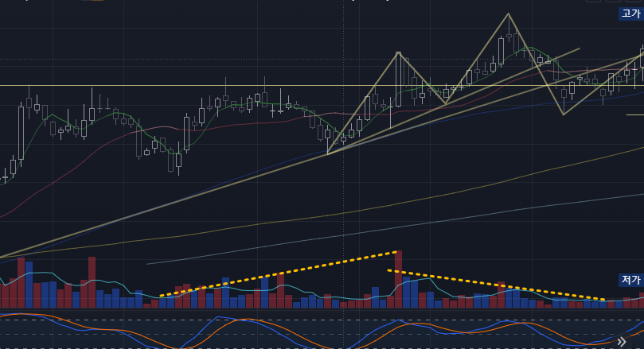Click the double-chevron scroll-to-latest button
This screenshot has width=644, height=349.
click(x=622, y=341)
